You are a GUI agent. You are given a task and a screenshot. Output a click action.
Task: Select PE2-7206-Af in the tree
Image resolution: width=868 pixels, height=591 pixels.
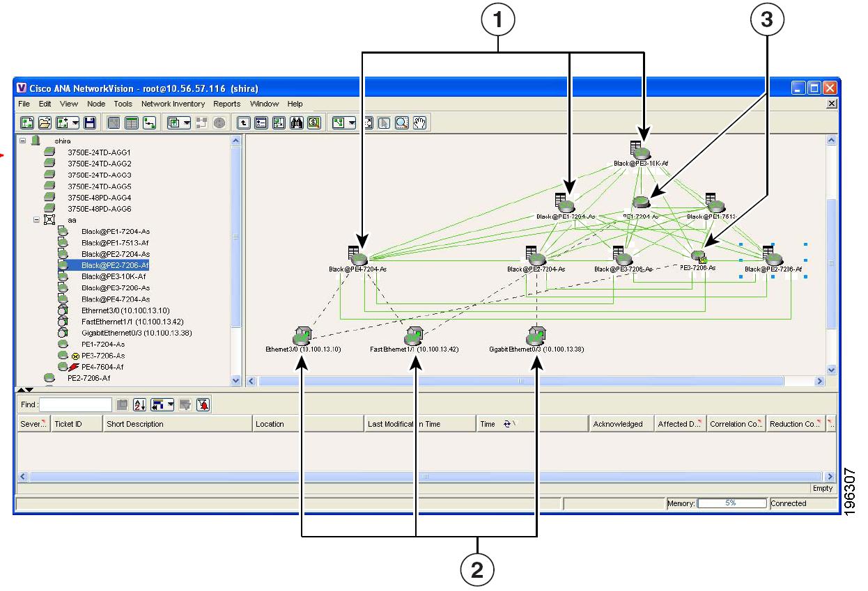click(x=88, y=378)
